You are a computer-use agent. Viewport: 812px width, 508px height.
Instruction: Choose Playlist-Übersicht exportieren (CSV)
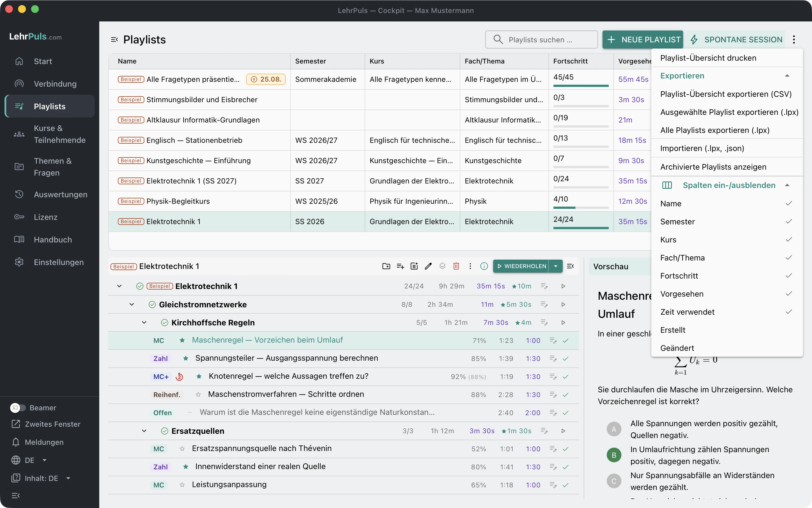[x=727, y=94]
